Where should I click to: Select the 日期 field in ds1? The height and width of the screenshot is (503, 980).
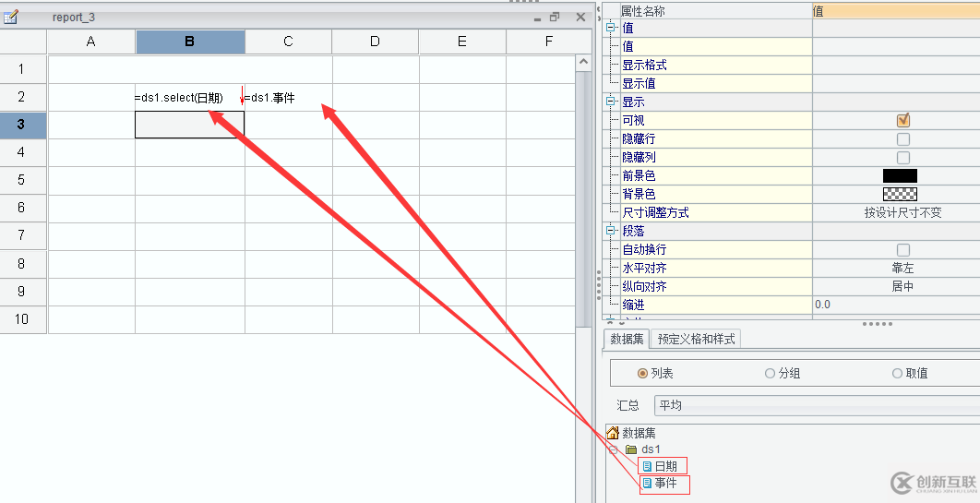(x=665, y=466)
